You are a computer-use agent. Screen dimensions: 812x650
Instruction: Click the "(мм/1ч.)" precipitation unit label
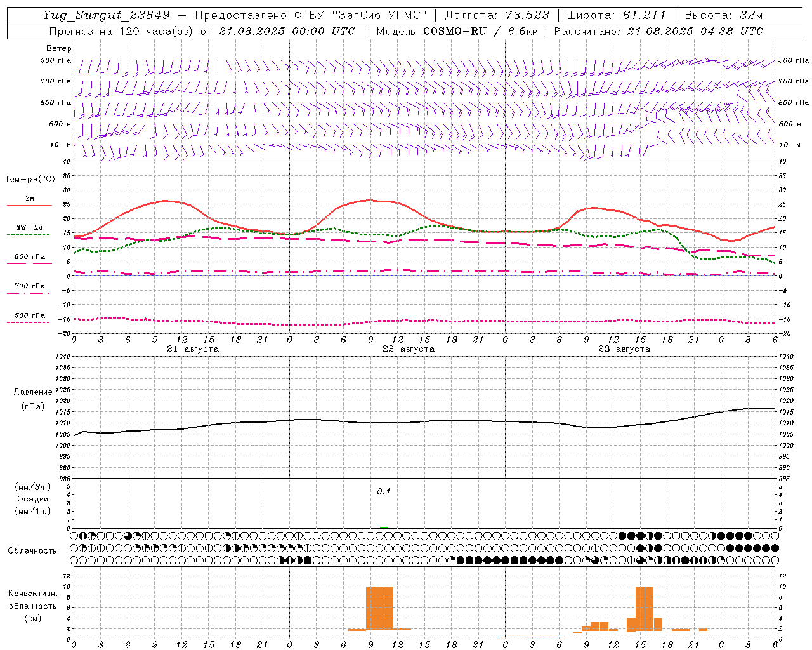[33, 511]
